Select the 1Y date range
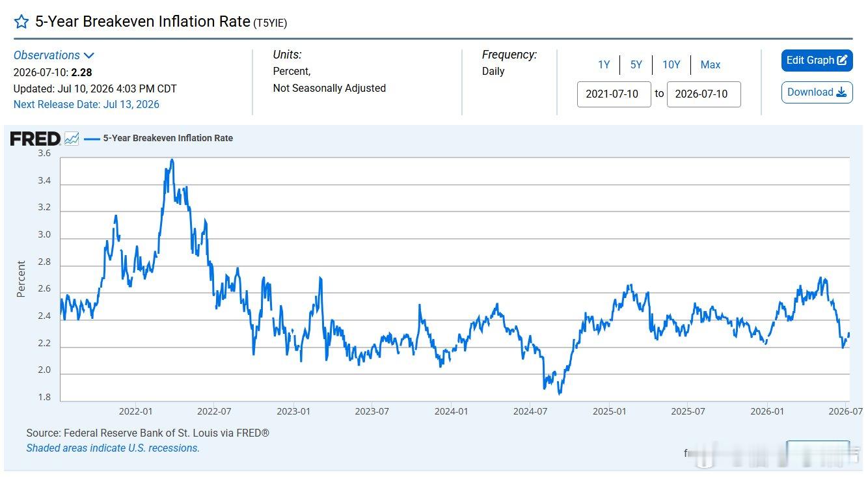 [604, 64]
